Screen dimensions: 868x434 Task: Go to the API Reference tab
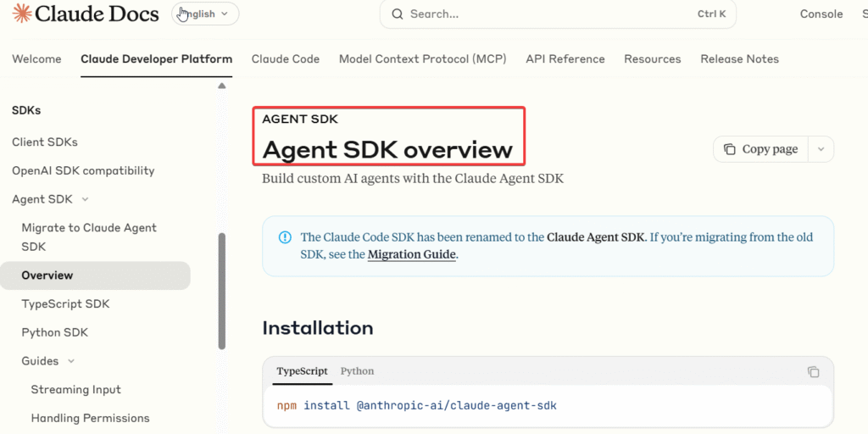(565, 59)
